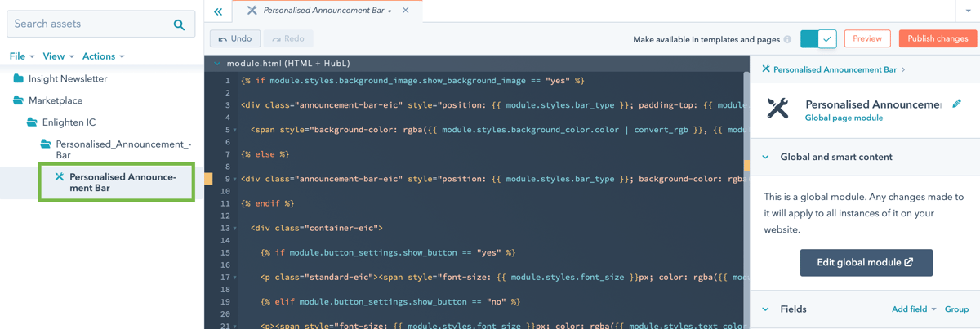
Task: Click Personalised Announcement Bar breadcrumb link
Action: tap(835, 69)
